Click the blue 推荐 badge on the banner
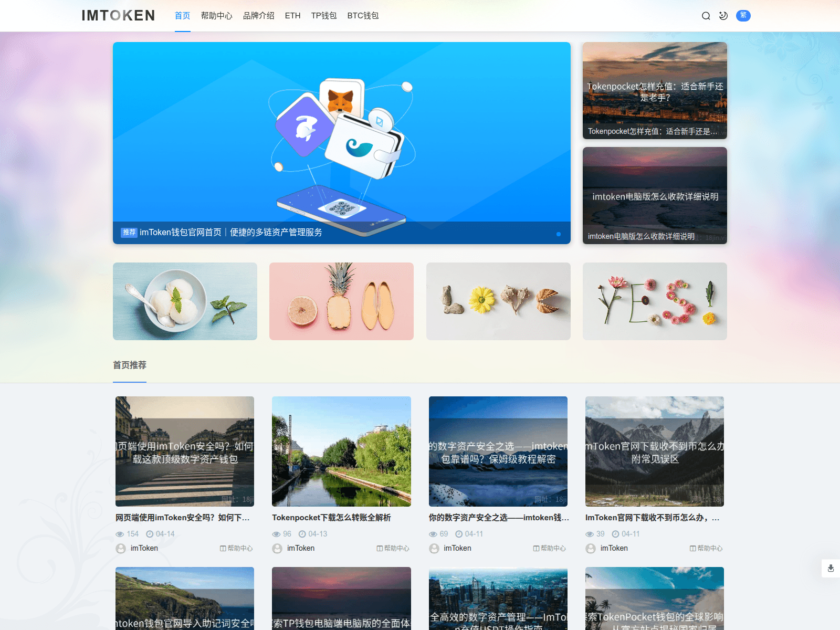The height and width of the screenshot is (630, 840). (129, 233)
